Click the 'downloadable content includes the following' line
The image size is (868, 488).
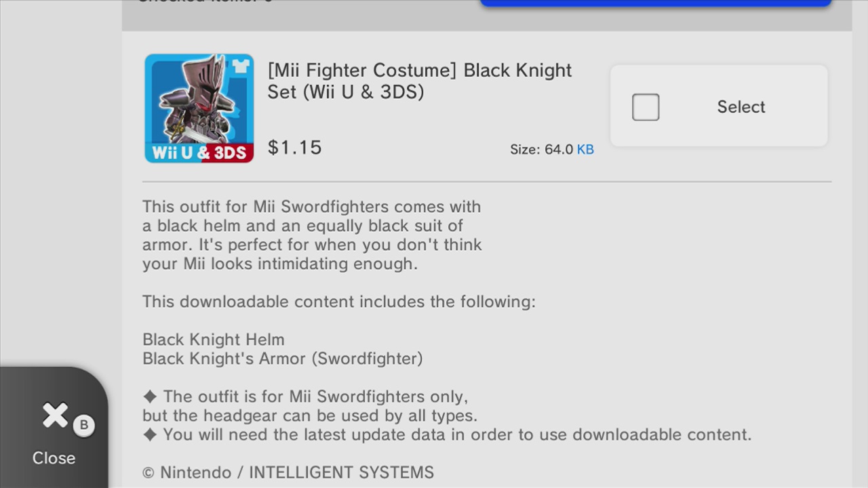(x=339, y=302)
